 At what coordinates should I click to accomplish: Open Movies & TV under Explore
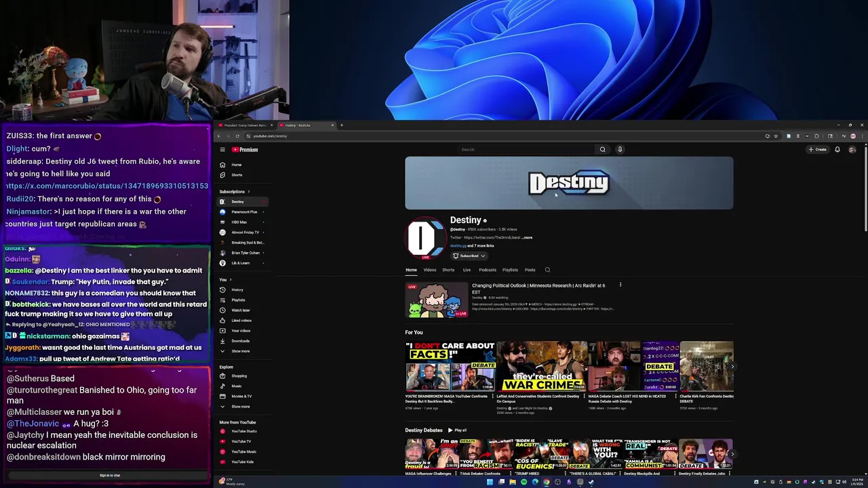(x=241, y=396)
